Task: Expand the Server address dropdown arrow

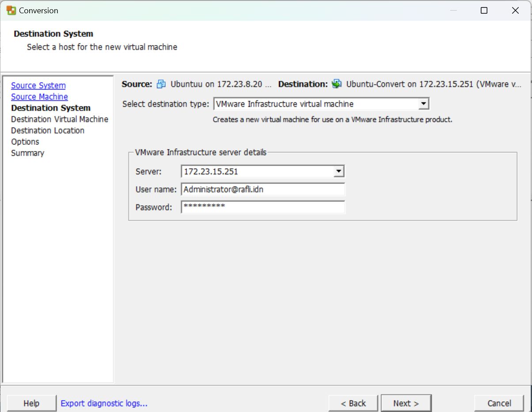Action: click(x=339, y=171)
